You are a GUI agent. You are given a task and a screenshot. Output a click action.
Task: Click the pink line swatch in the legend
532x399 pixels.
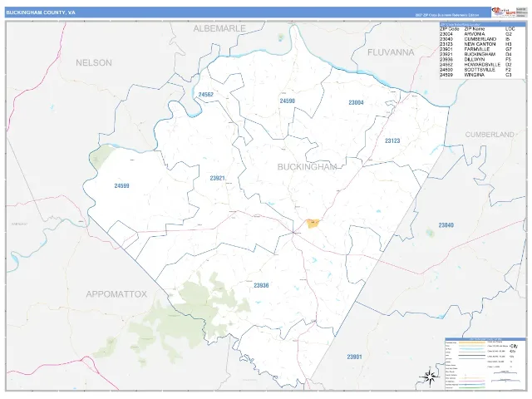[x=472, y=381]
